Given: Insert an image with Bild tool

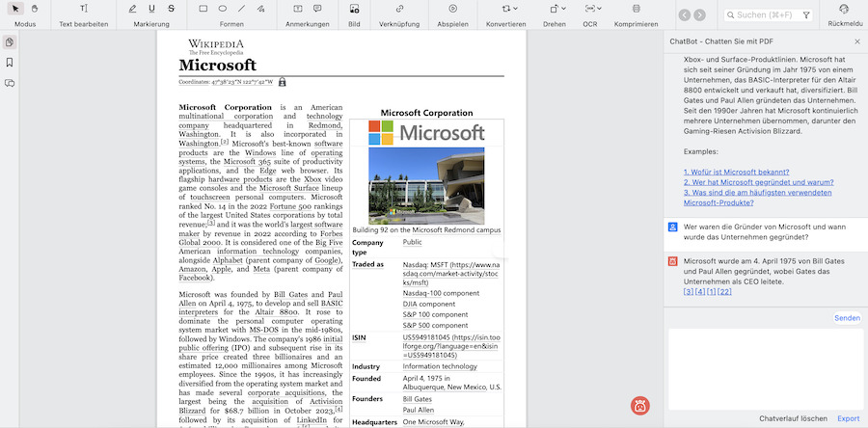Looking at the screenshot, I should [354, 9].
